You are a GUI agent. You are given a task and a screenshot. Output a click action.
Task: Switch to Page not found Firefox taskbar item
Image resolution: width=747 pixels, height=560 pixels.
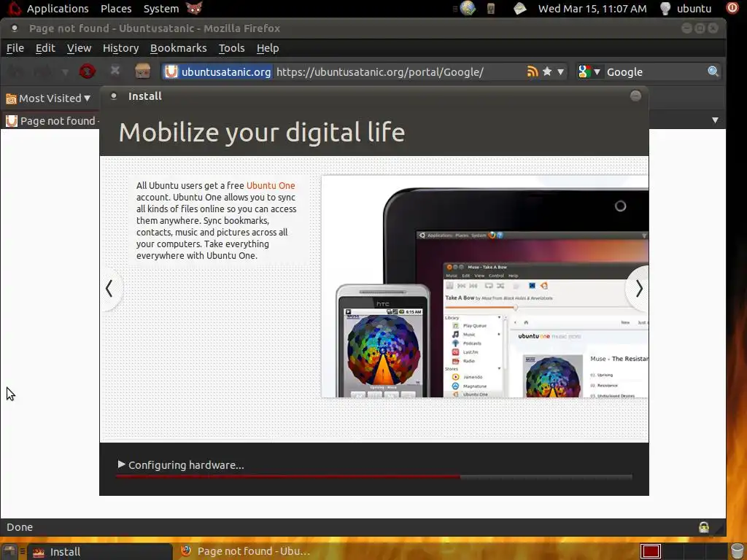pos(246,551)
